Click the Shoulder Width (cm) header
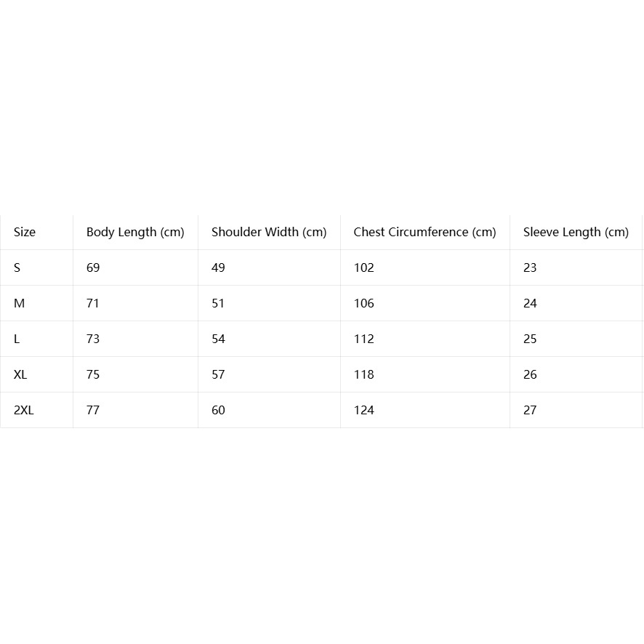The image size is (644, 644). tap(269, 233)
